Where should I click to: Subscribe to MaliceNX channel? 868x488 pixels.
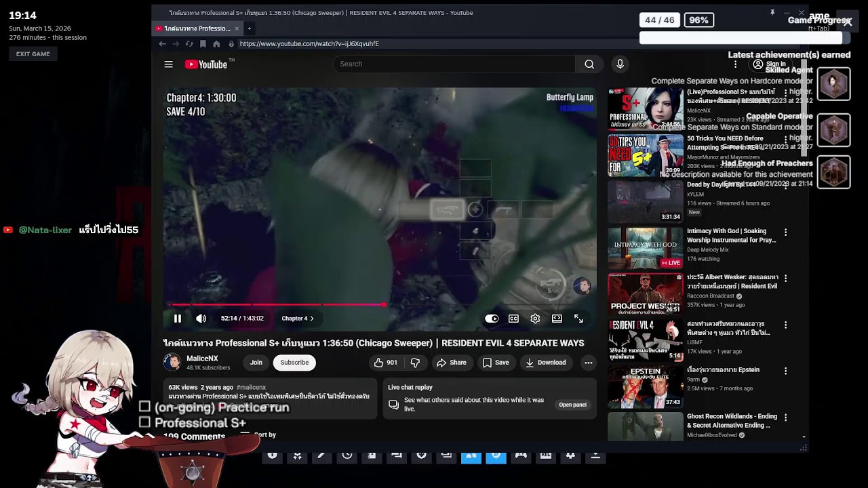(294, 363)
